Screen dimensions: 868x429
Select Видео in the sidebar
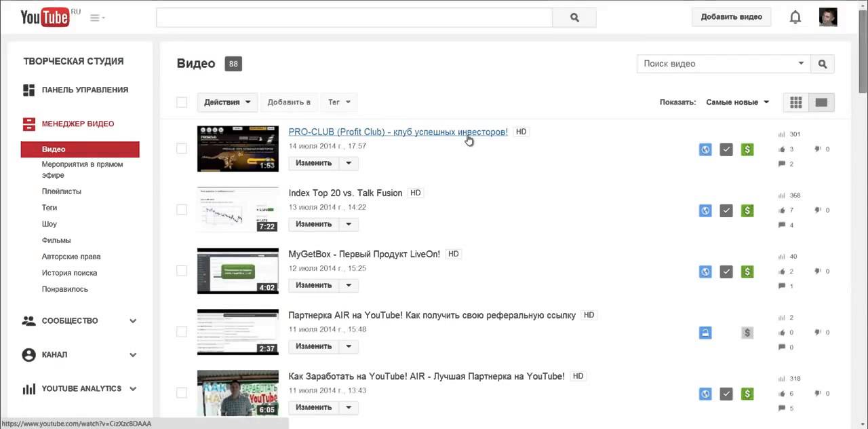click(80, 149)
